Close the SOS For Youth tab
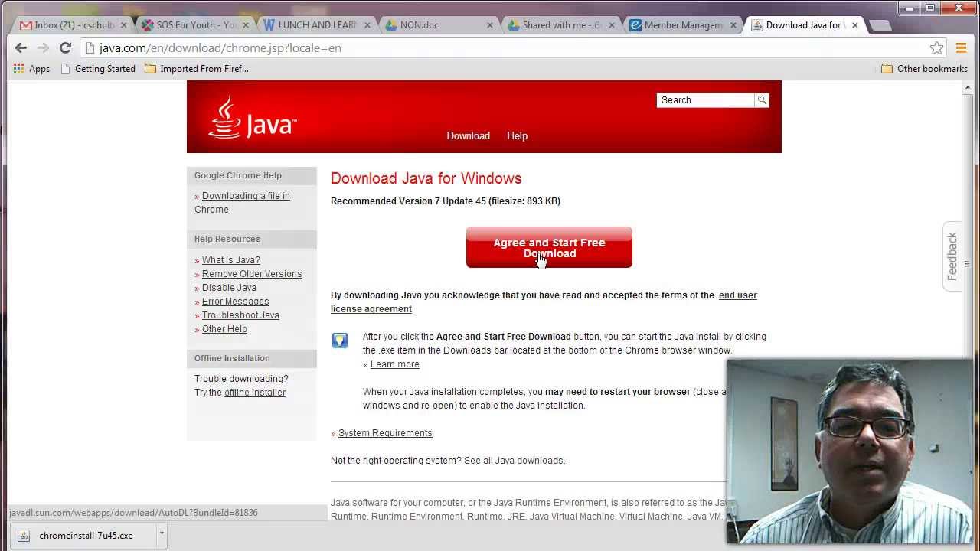980x551 pixels. tap(246, 25)
